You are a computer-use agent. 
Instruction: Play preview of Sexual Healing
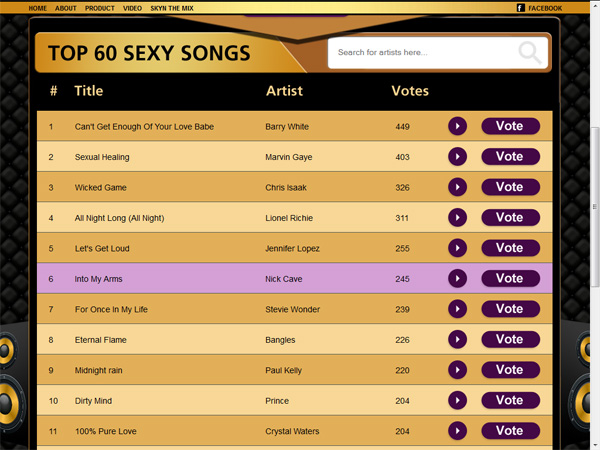point(457,157)
